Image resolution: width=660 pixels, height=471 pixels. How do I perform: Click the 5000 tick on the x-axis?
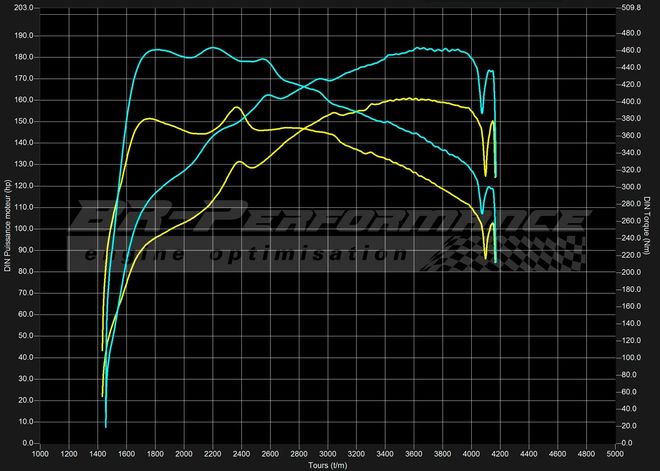614,453
